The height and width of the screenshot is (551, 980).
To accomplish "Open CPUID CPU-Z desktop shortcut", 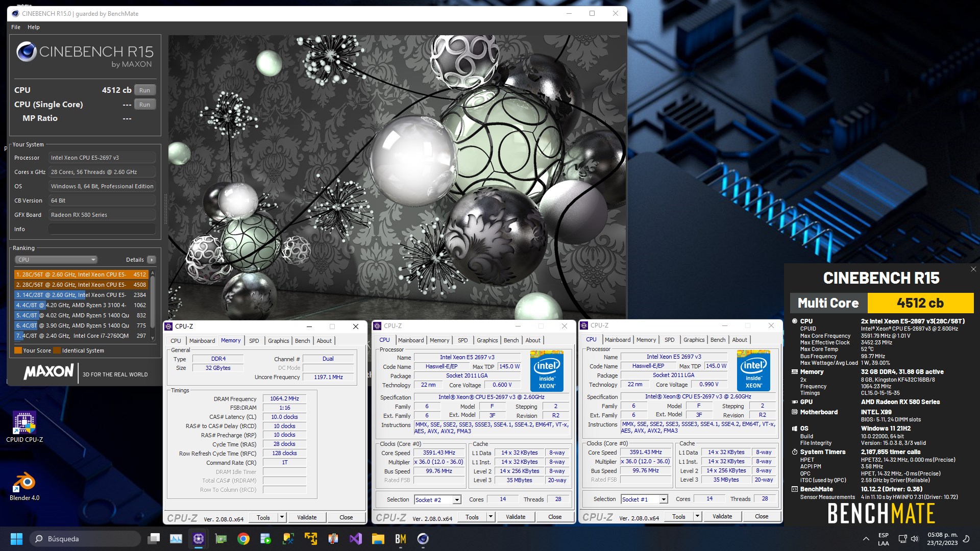I will pyautogui.click(x=24, y=427).
